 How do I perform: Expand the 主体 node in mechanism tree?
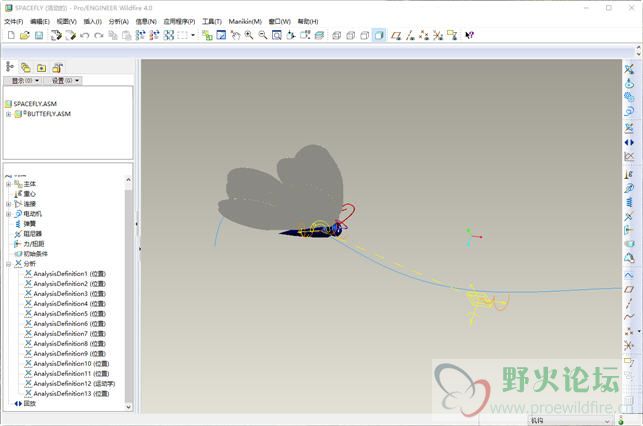[8, 184]
